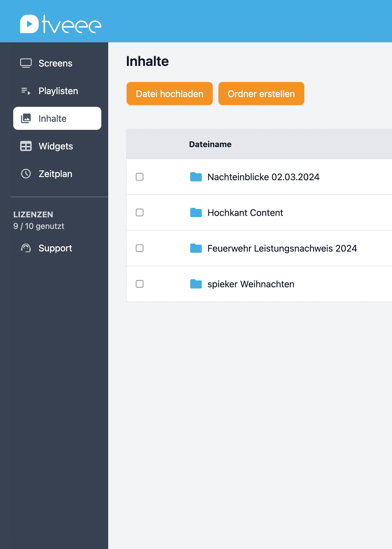Check the Nachteinblicke 02.03.2024 checkbox
The height and width of the screenshot is (549, 392).
[x=140, y=177]
